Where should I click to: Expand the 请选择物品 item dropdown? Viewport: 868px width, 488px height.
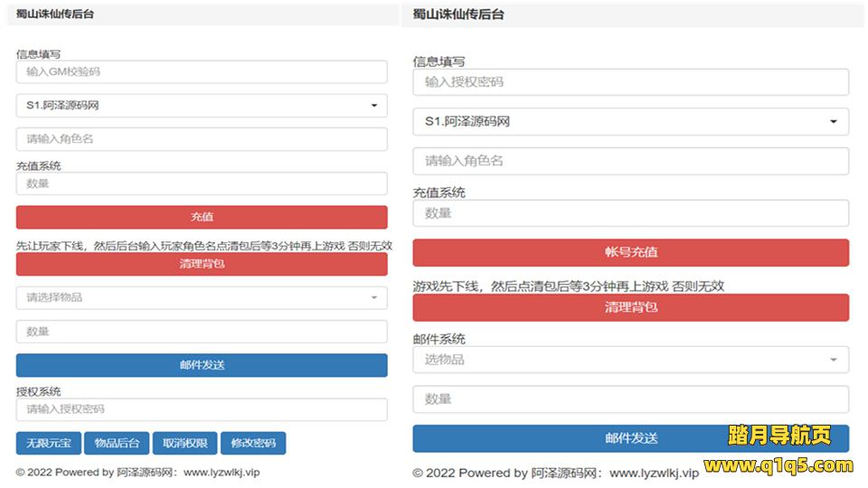click(201, 297)
